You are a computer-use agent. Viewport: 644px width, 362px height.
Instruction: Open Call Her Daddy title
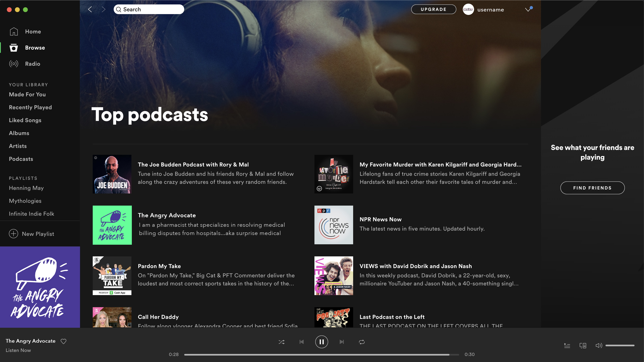[x=158, y=317]
